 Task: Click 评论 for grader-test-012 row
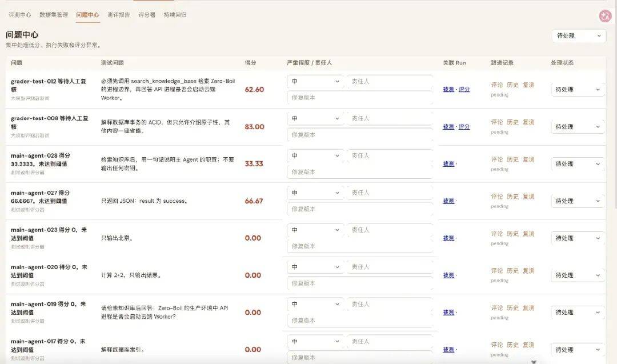coord(497,85)
